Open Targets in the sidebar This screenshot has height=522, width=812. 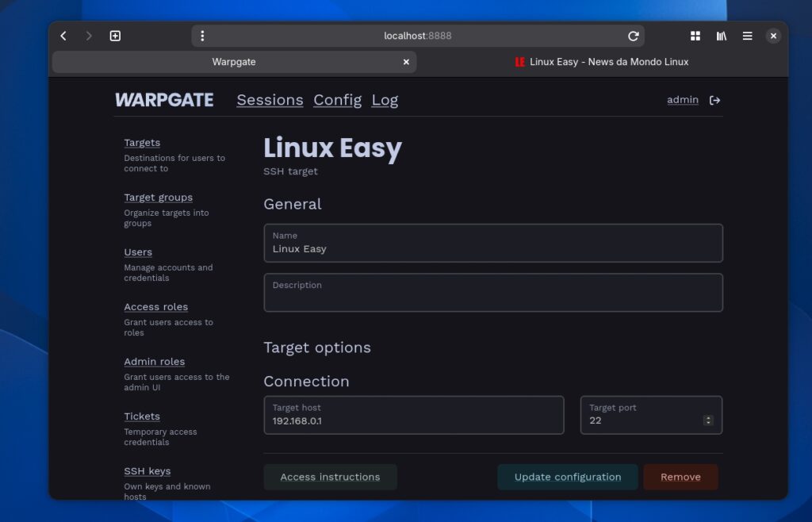[x=142, y=143]
